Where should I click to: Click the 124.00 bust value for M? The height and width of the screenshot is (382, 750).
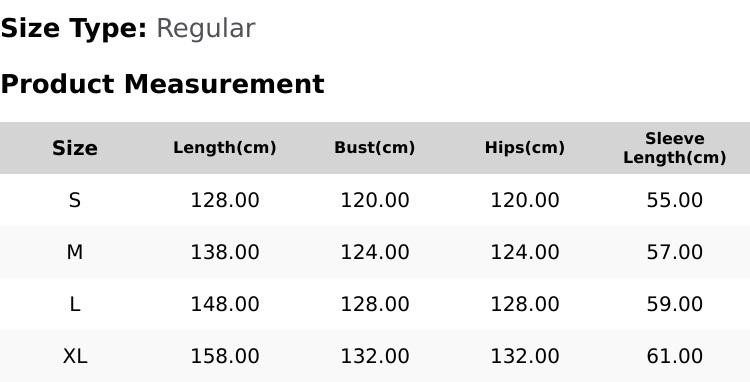[375, 252]
